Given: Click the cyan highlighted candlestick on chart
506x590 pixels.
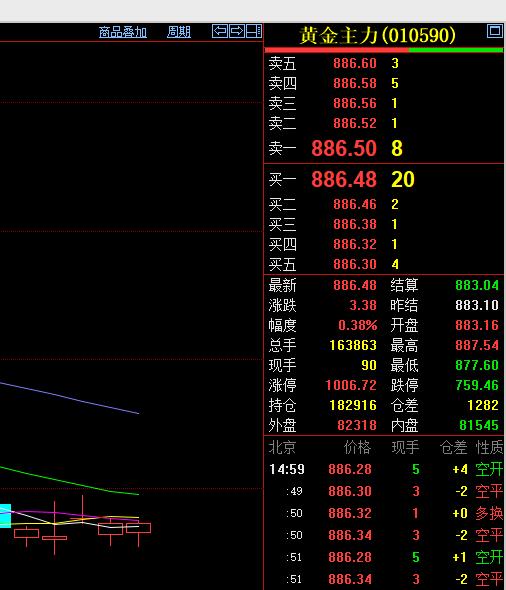Looking at the screenshot, I should coord(5,516).
